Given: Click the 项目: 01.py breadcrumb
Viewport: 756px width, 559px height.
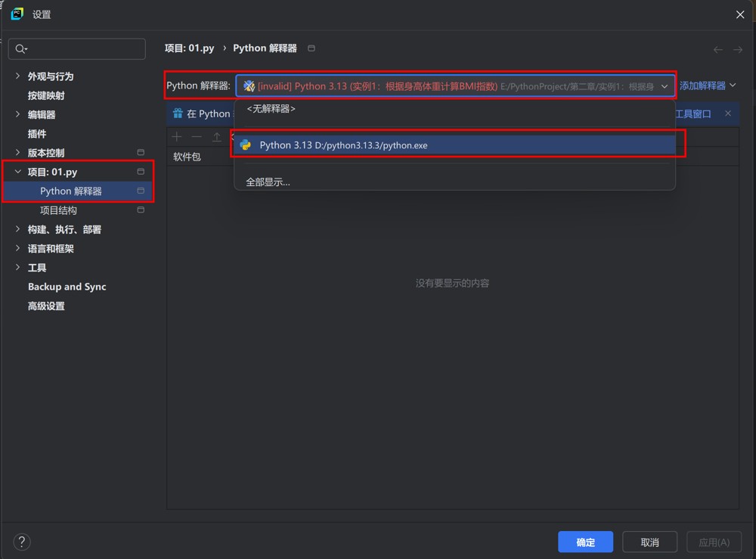Looking at the screenshot, I should (x=190, y=48).
